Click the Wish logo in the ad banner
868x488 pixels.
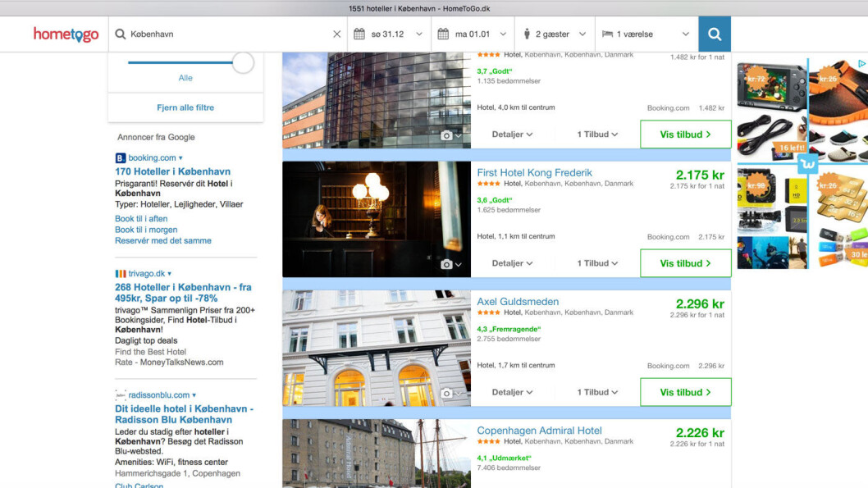807,164
